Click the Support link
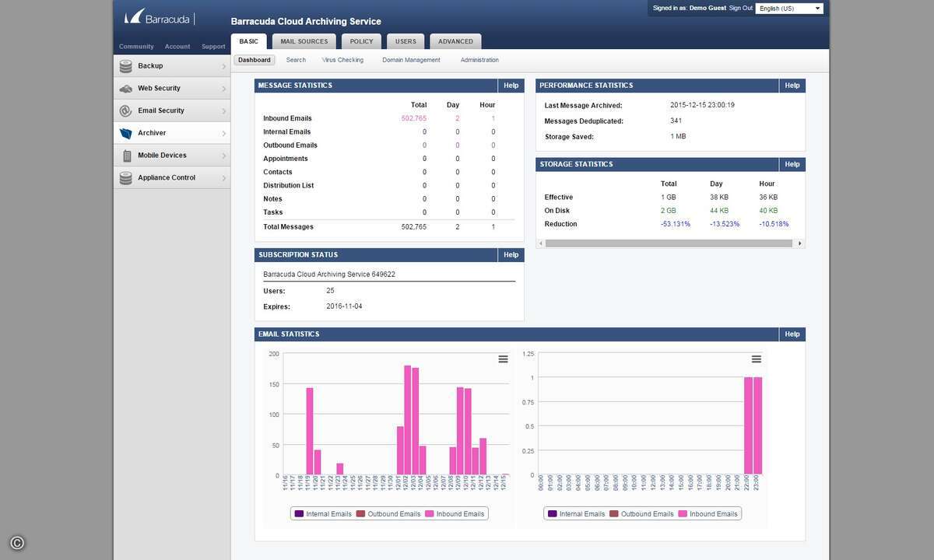Viewport: 934px width, 560px height. [x=213, y=47]
